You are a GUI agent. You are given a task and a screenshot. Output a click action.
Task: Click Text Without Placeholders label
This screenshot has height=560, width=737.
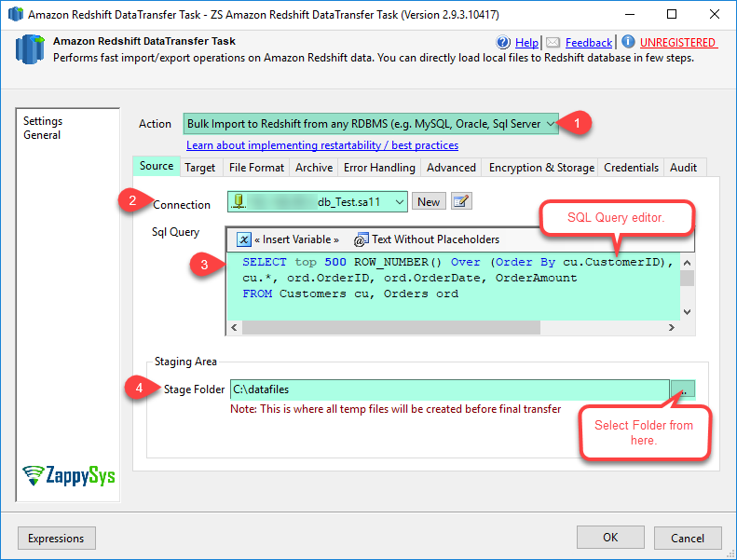pyautogui.click(x=435, y=239)
